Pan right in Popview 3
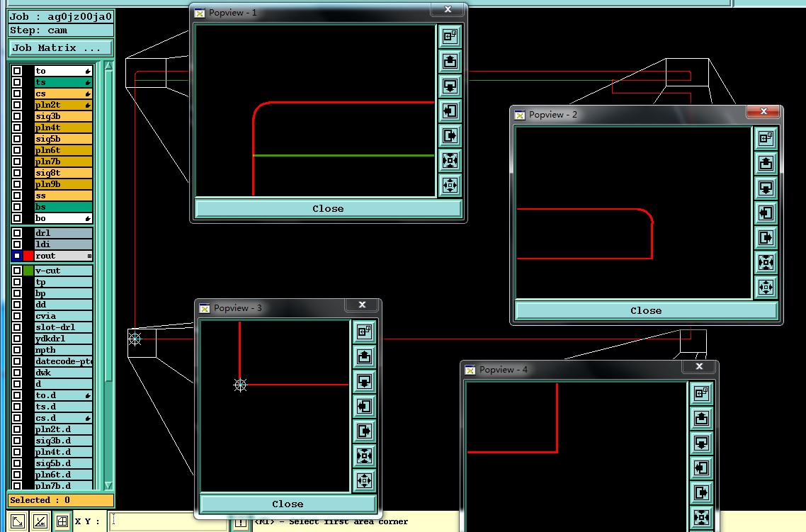Image resolution: width=806 pixels, height=532 pixels. pyautogui.click(x=365, y=431)
